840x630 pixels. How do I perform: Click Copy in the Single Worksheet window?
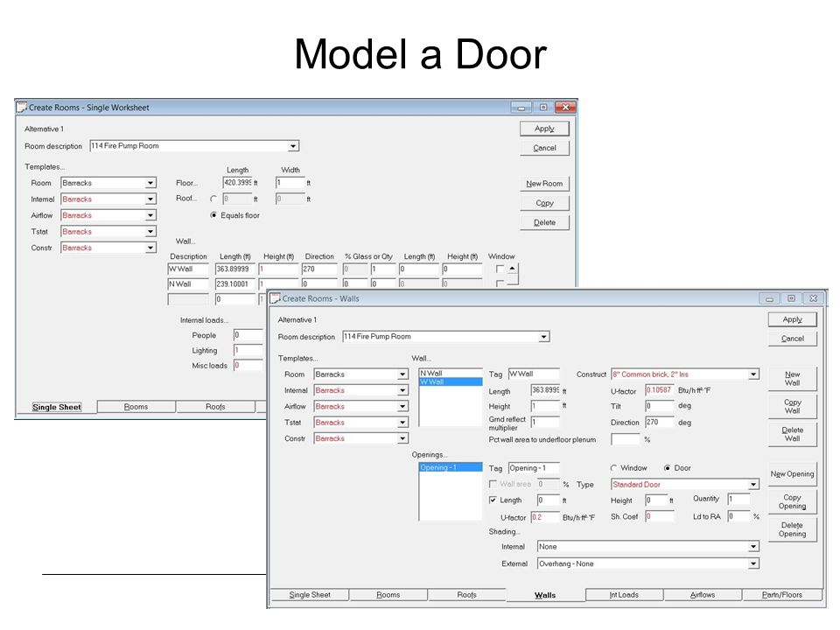tap(544, 203)
